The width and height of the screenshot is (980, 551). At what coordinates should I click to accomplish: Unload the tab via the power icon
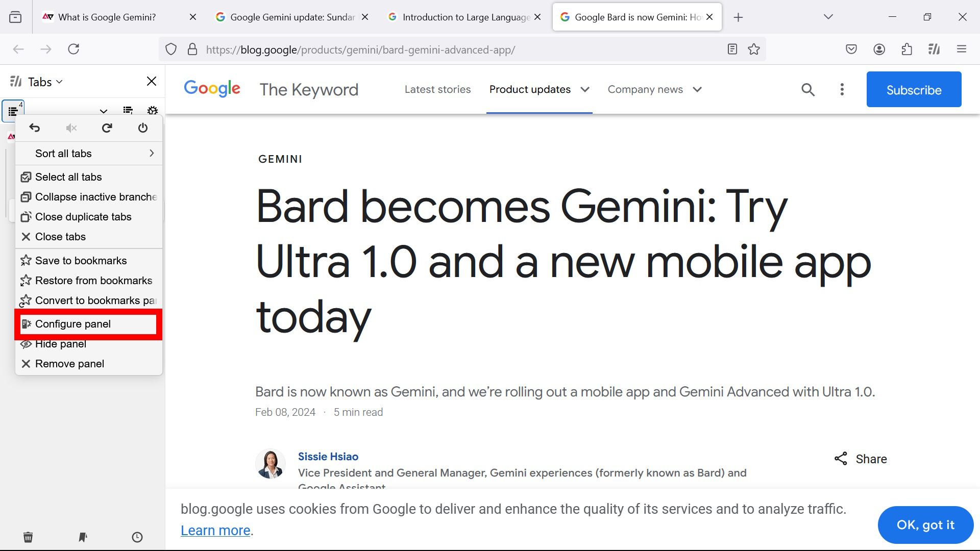(x=142, y=128)
